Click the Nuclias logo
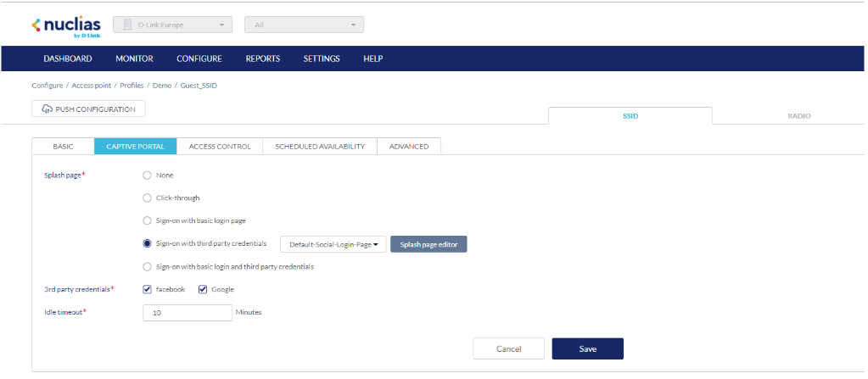 (65, 25)
